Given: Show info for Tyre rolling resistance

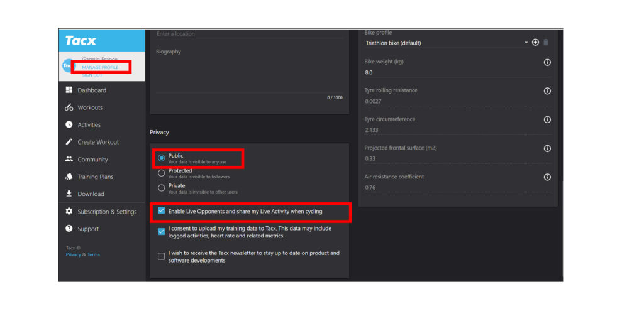Looking at the screenshot, I should 547,91.
